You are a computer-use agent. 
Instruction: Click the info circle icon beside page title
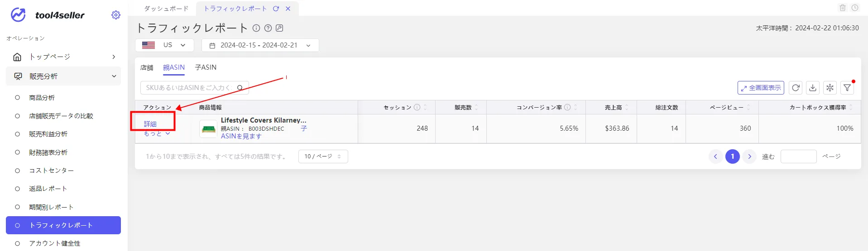pos(256,28)
